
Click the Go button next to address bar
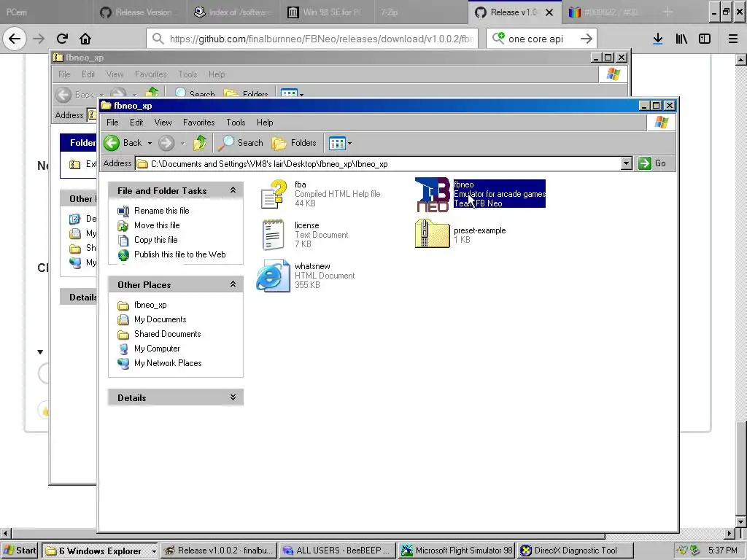pos(652,163)
